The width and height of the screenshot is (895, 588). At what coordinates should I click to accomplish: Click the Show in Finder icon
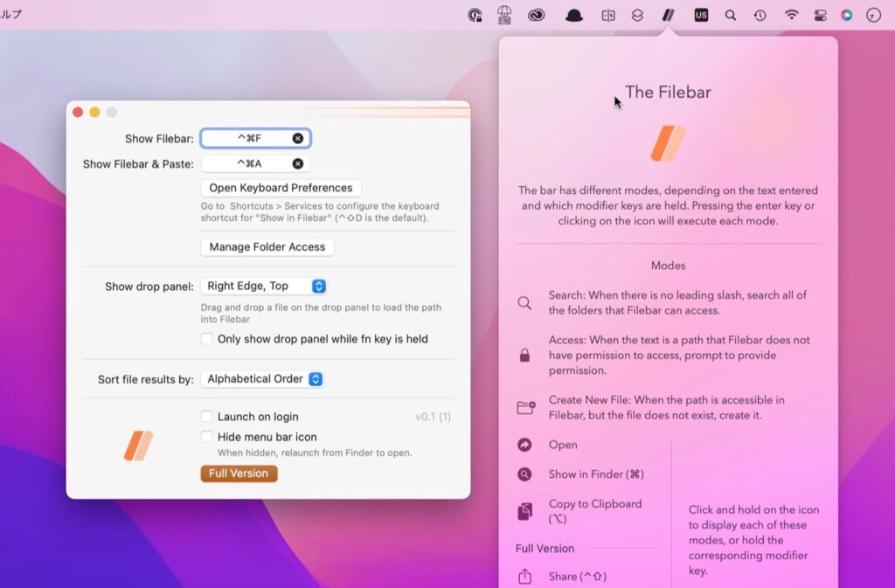(525, 474)
